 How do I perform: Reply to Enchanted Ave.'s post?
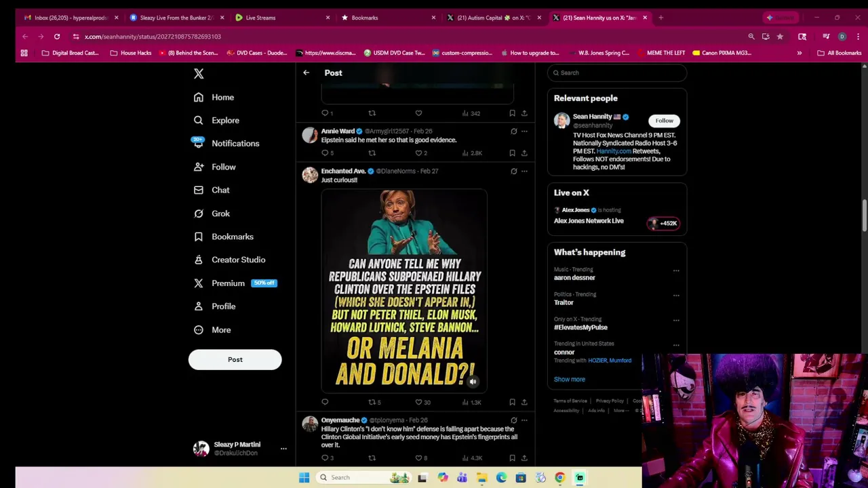(325, 403)
